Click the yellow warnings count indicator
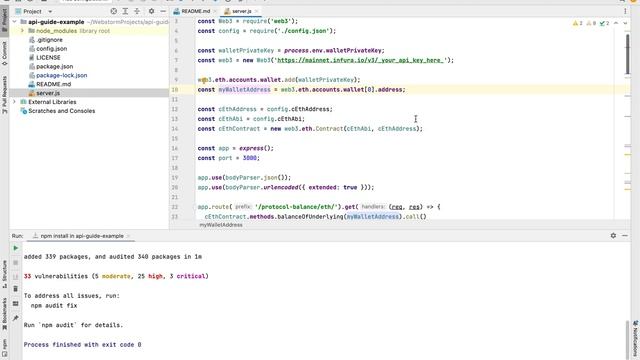Screen dimensions: 640x360 click(x=578, y=23)
